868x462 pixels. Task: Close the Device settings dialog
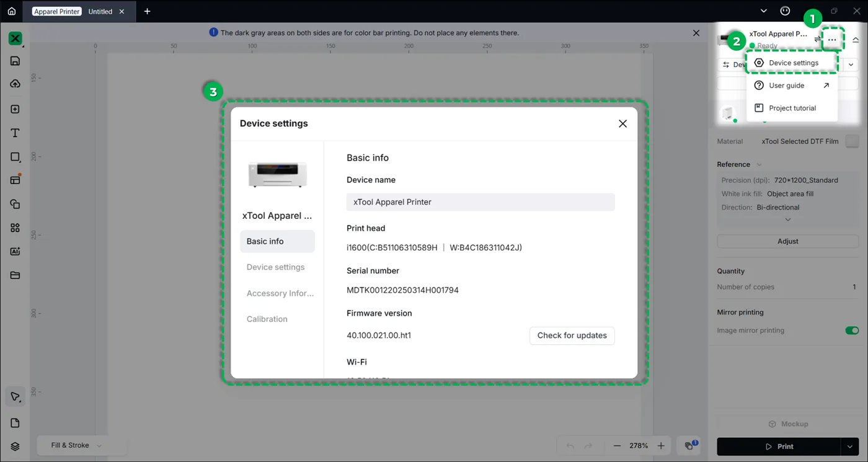622,123
